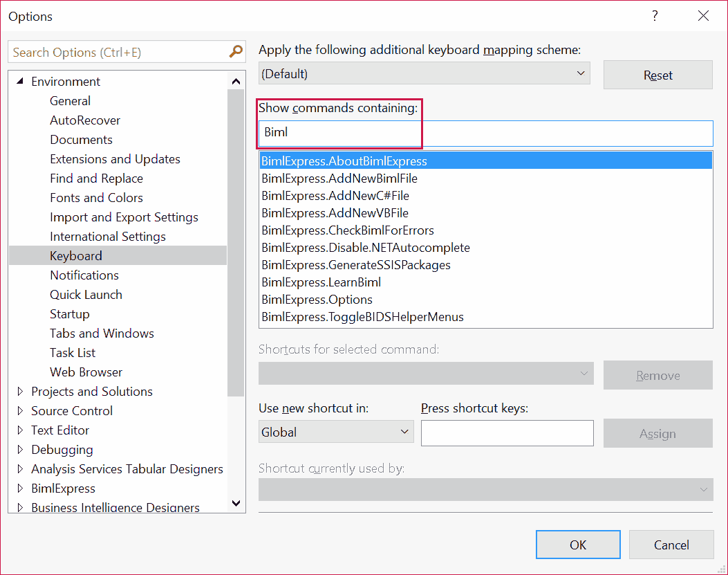Screen dimensions: 728x575
Task: Focus the 'Press shortcut keys' field
Action: [x=507, y=433]
